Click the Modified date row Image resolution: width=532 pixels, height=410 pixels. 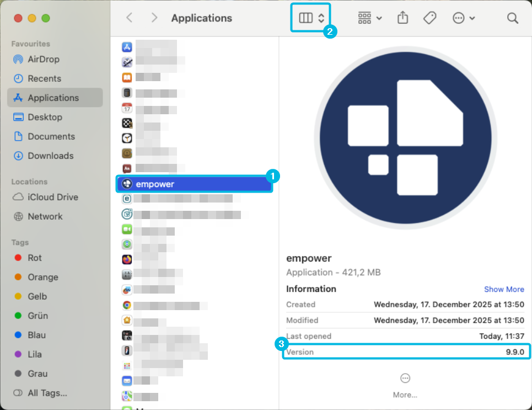(x=405, y=320)
